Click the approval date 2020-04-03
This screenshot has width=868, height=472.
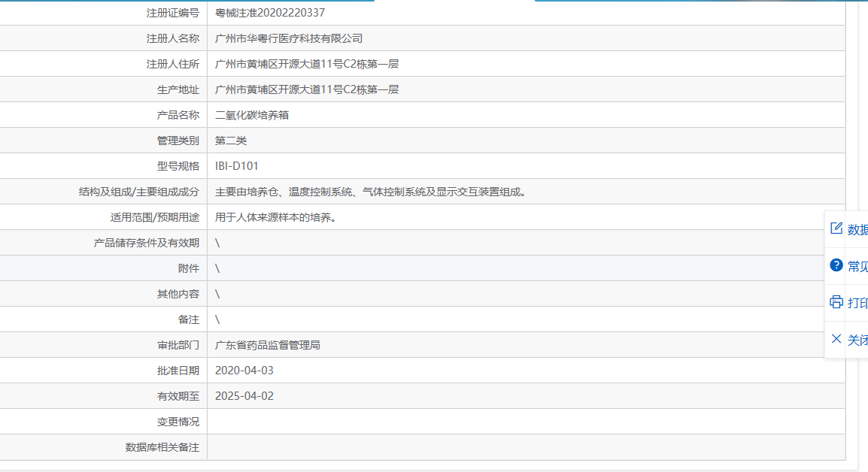[x=244, y=371]
